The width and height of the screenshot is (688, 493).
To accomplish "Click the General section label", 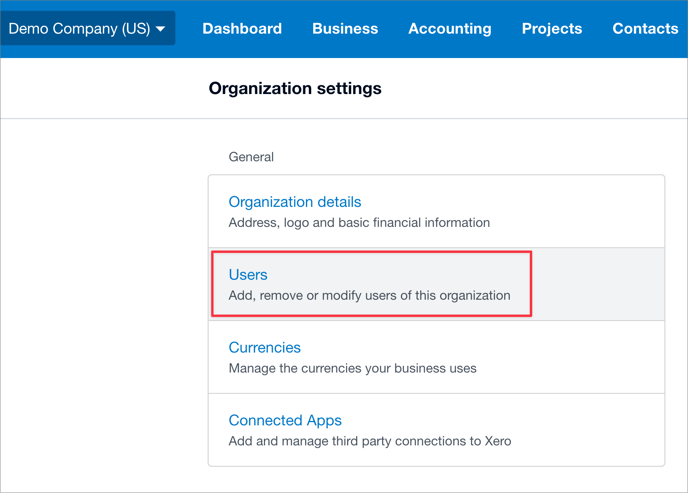I will (251, 157).
